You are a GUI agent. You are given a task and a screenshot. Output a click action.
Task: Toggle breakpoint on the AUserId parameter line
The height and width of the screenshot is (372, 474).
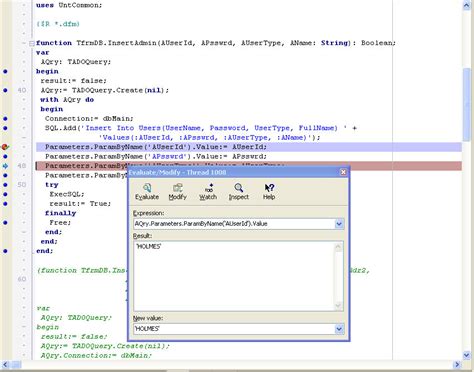pos(5,147)
